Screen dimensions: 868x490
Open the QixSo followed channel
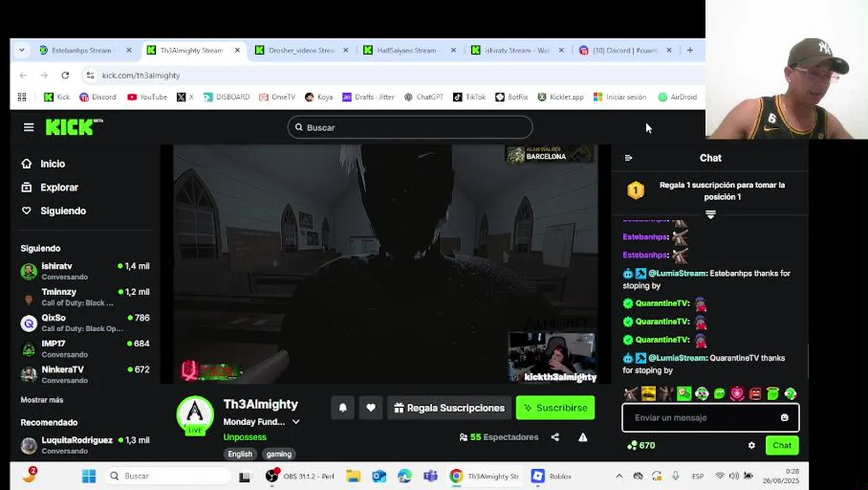(85, 323)
